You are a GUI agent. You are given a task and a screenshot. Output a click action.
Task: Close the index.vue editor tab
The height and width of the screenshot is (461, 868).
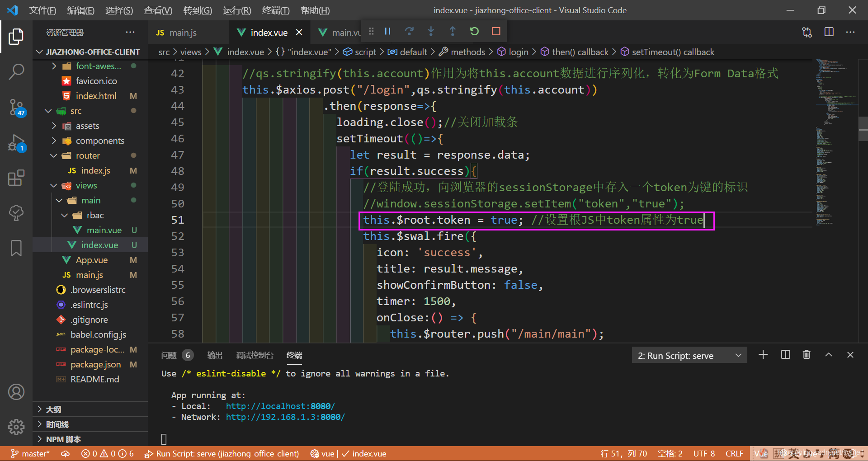tap(299, 32)
